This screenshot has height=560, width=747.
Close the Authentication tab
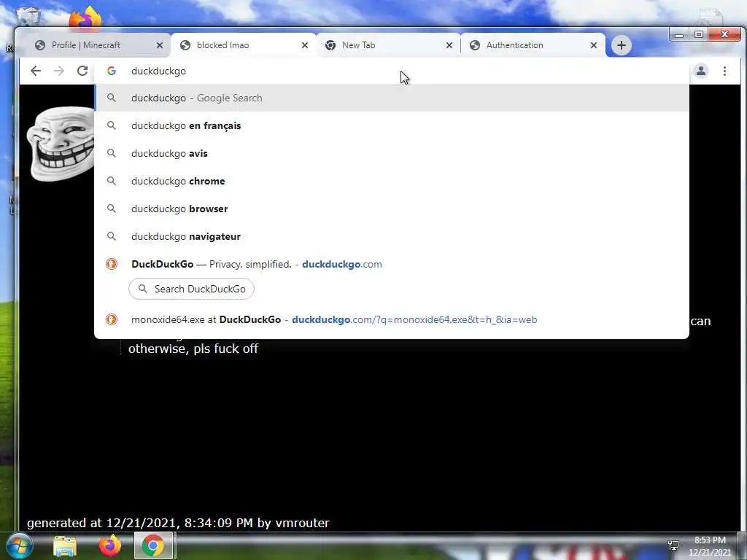594,45
